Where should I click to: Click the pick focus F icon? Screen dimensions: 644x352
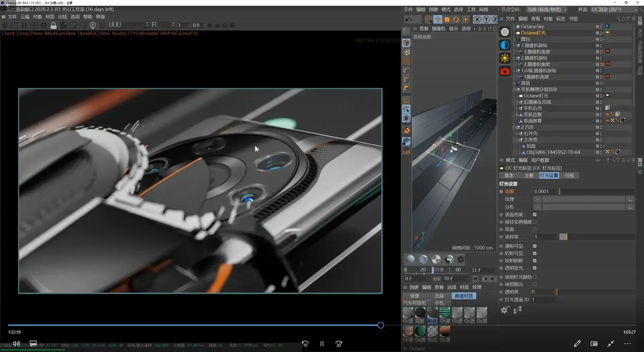93,25
